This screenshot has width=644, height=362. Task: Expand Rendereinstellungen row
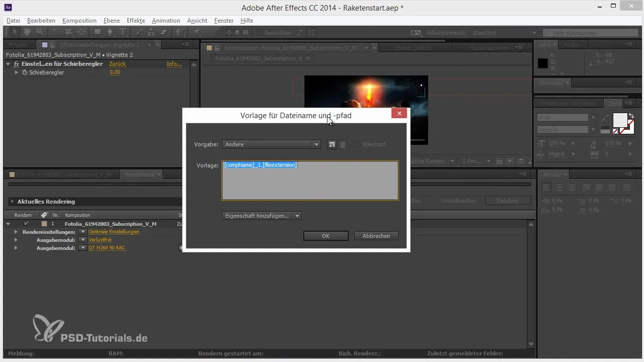(16, 232)
